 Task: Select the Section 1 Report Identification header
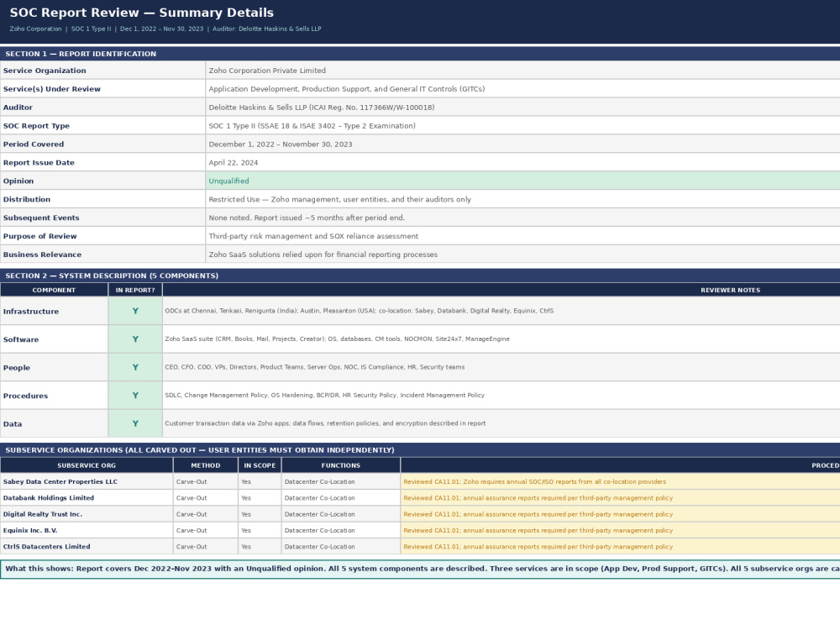(420, 54)
